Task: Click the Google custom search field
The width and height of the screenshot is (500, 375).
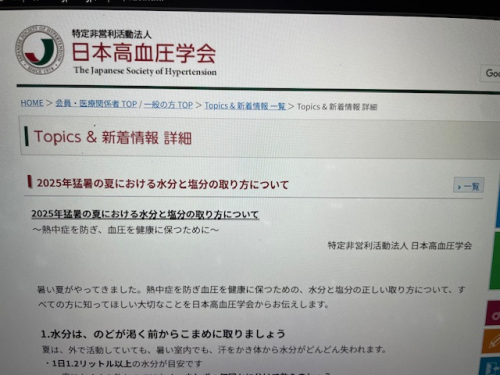Action: coord(490,73)
